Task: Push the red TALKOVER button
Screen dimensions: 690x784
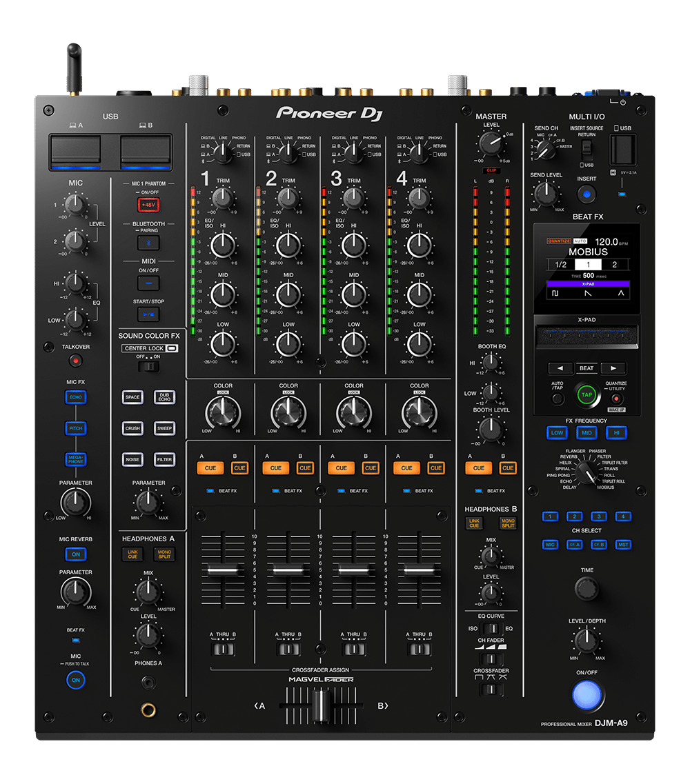Action: 75,360
